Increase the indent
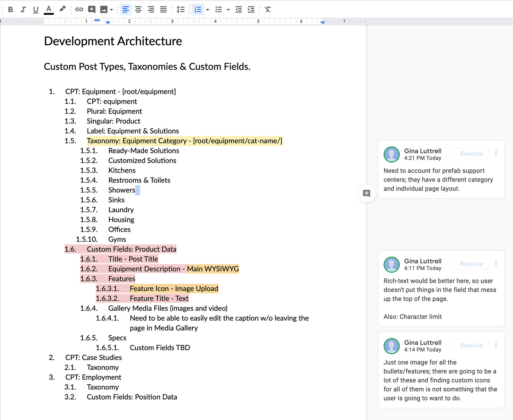The image size is (513, 420). tap(251, 10)
